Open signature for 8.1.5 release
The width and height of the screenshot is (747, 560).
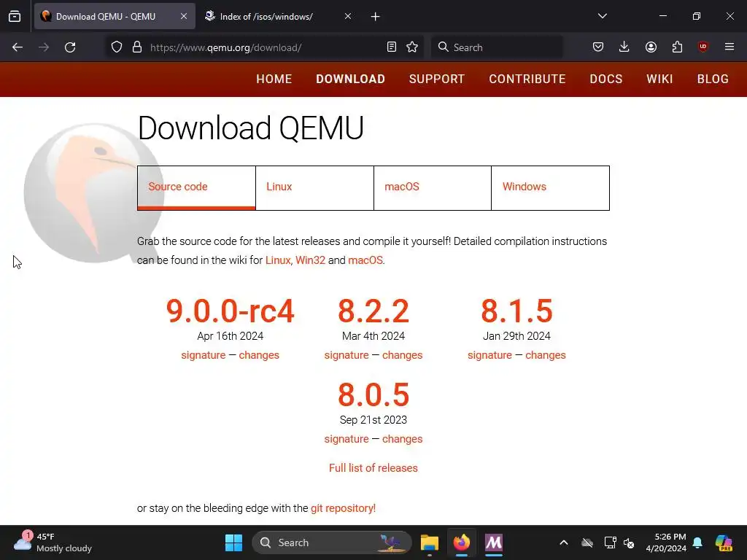click(489, 355)
